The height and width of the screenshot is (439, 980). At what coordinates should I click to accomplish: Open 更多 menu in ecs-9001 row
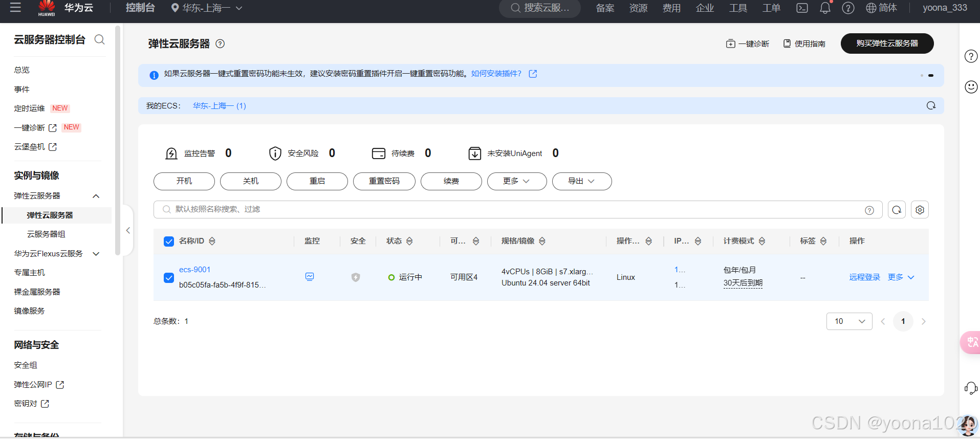tap(901, 277)
